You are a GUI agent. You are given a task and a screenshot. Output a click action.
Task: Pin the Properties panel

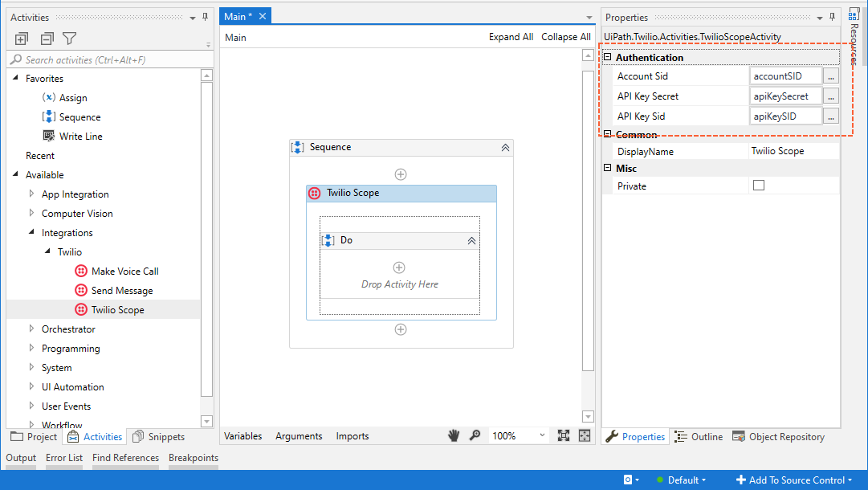tap(832, 17)
